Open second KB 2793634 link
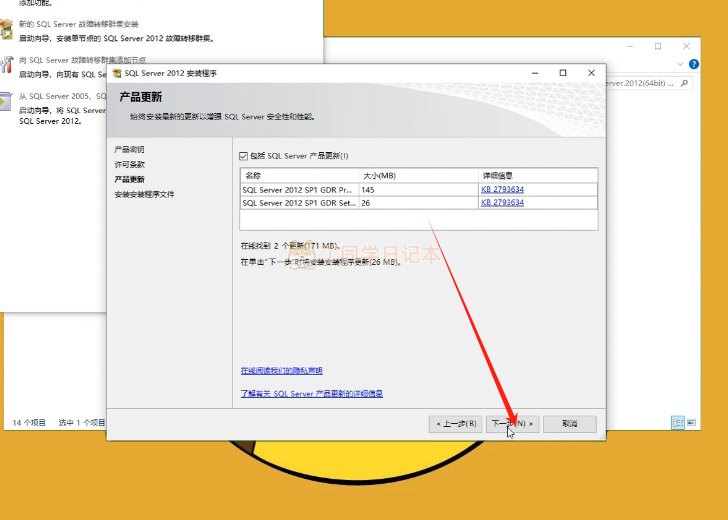 point(502,202)
